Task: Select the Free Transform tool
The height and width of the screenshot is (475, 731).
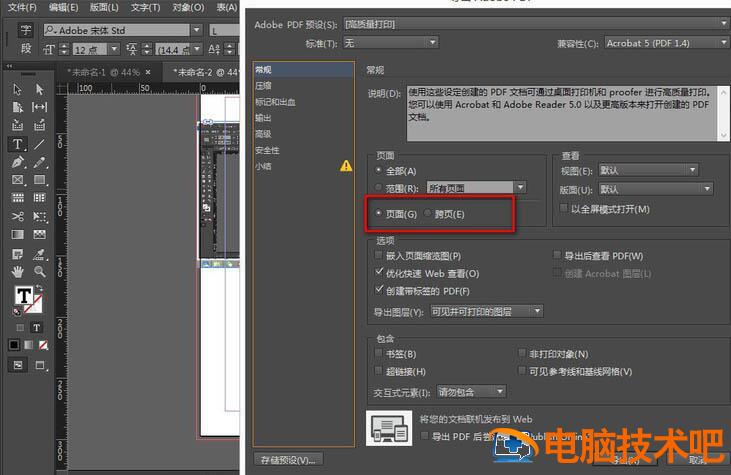Action: [x=40, y=216]
